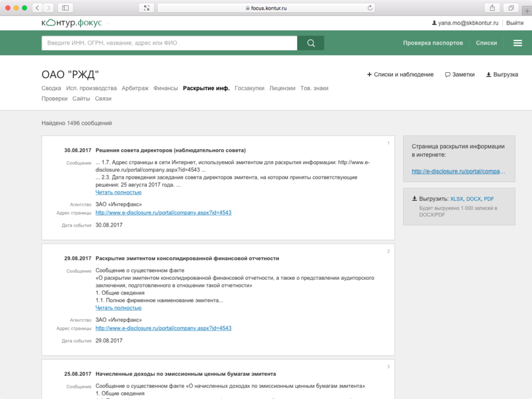This screenshot has height=399, width=532.
Task: Click Контур.Фокус logo
Action: 72,23
